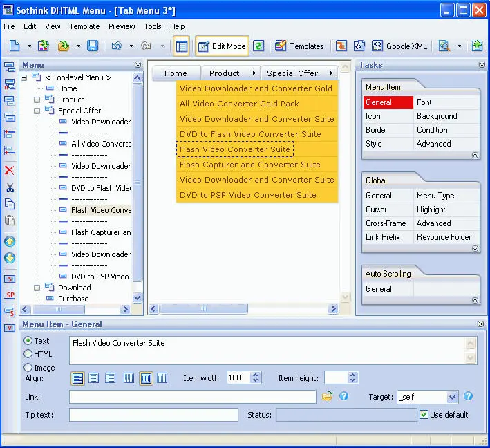Click the publish upload icon at toolbar end
The image size is (490, 448).
coord(477,46)
